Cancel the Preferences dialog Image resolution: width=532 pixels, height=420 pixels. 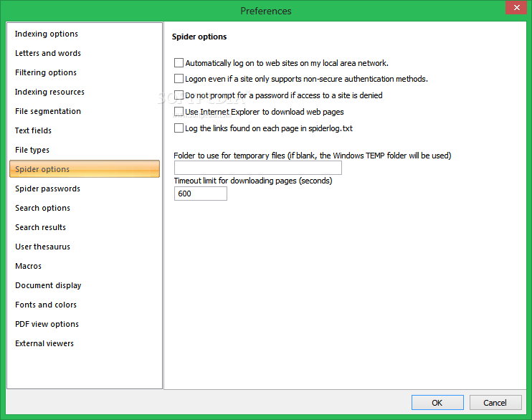[495, 402]
